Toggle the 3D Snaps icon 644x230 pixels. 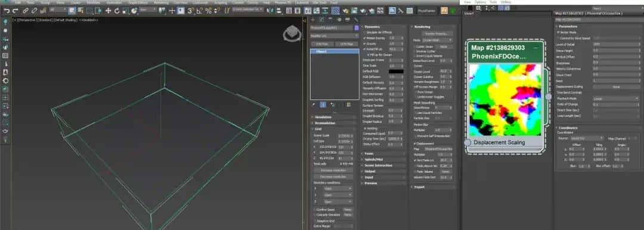tap(191, 11)
